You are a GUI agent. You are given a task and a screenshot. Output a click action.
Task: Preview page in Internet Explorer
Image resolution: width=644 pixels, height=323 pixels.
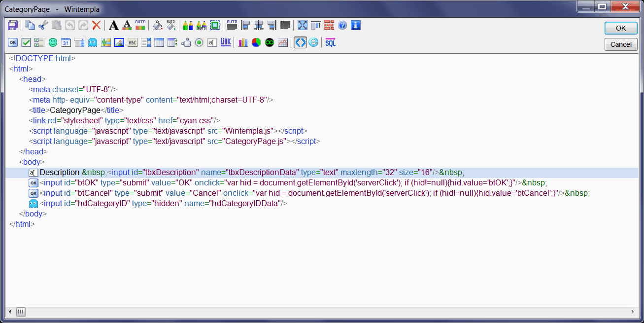tap(313, 42)
